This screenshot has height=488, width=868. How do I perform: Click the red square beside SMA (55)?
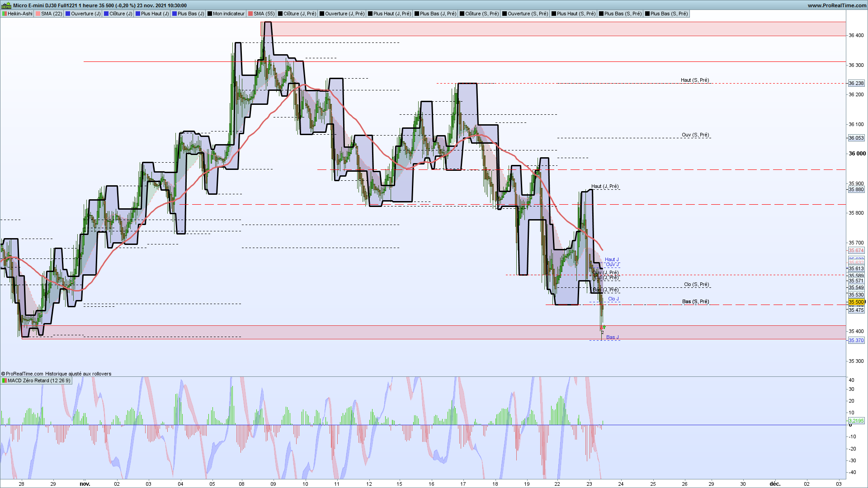250,14
